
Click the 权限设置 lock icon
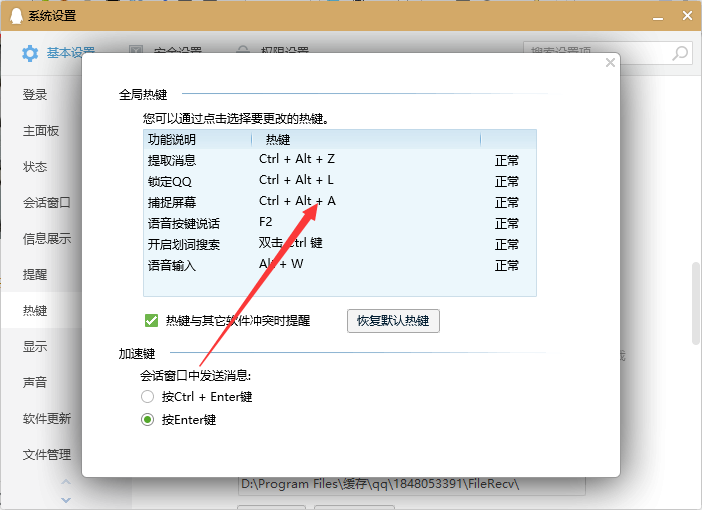point(242,52)
